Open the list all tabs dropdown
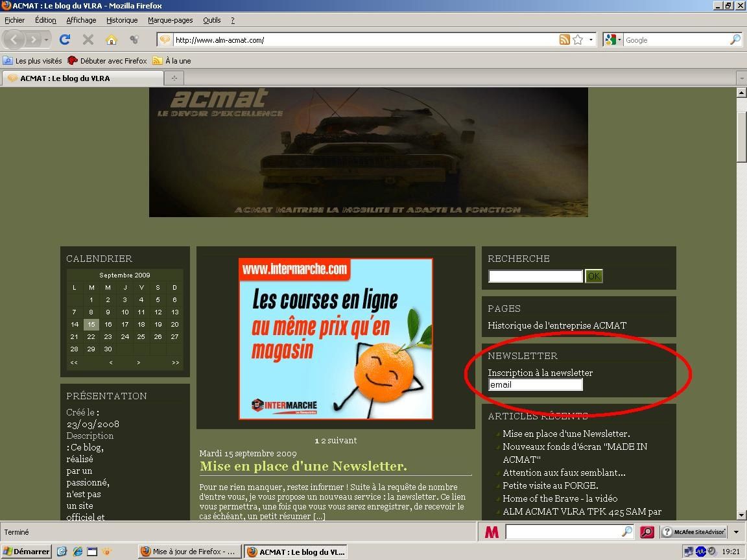The image size is (747, 560). point(741,78)
